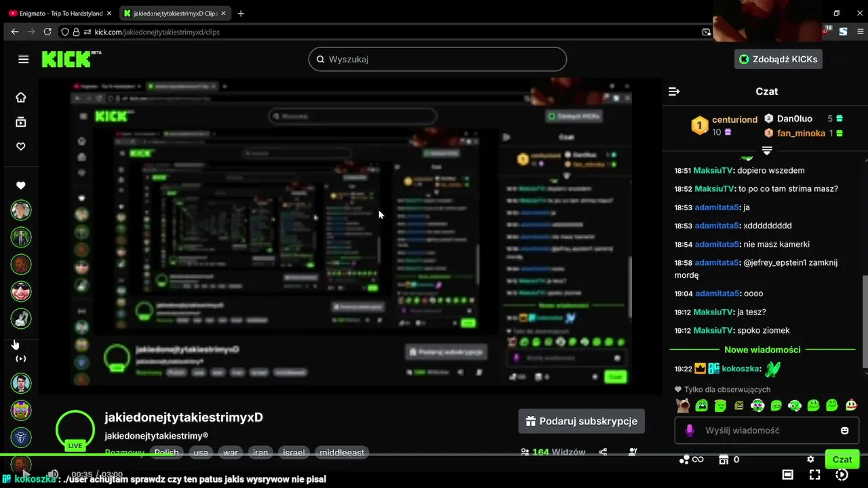
Task: Open a new browser tab
Action: (241, 13)
